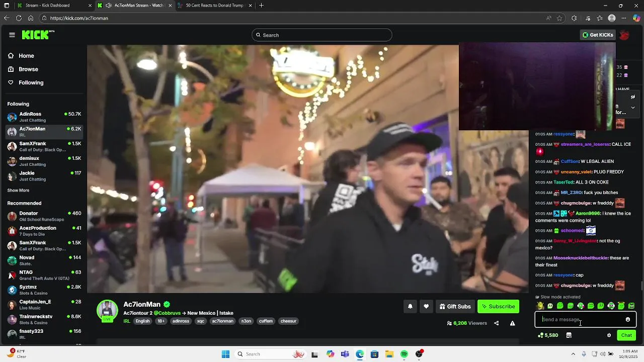Screen dimensions: 644x362
Task: Share the stream via share icon
Action: point(496,323)
